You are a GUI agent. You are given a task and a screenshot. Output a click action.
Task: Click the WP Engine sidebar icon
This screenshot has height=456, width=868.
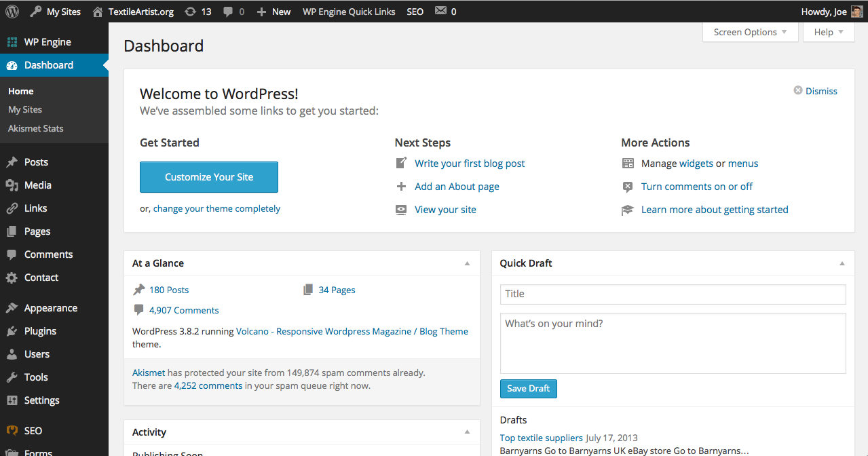(x=12, y=42)
